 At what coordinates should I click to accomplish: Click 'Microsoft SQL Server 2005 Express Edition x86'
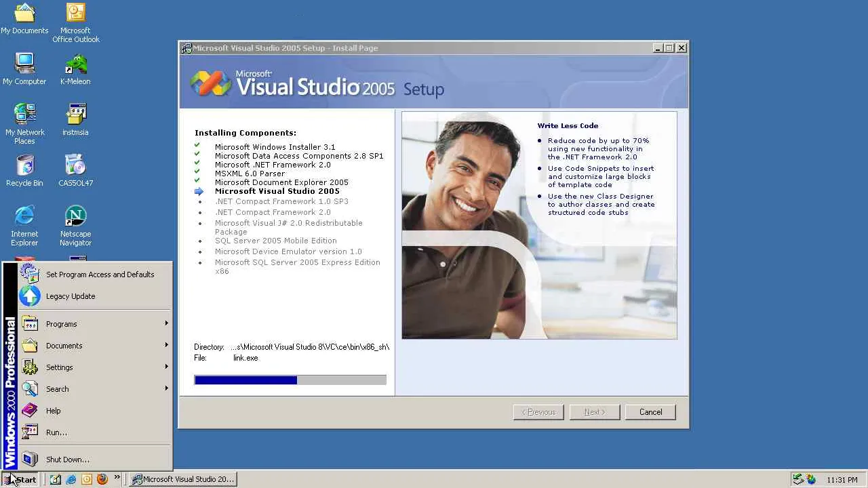297,266
